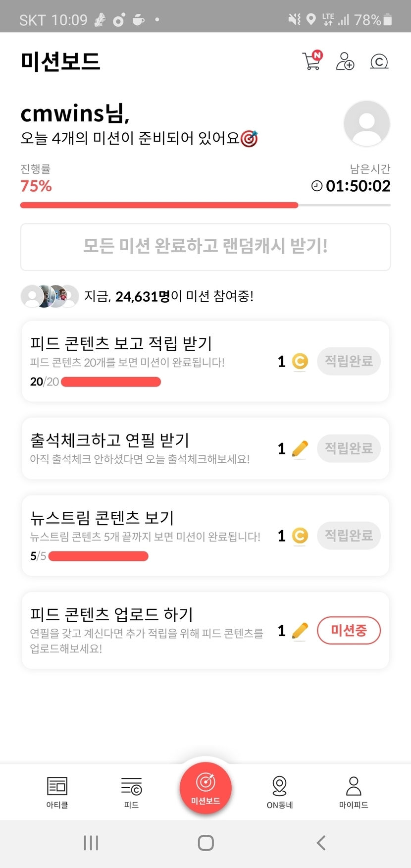Tap the add friend icon

coord(345,61)
